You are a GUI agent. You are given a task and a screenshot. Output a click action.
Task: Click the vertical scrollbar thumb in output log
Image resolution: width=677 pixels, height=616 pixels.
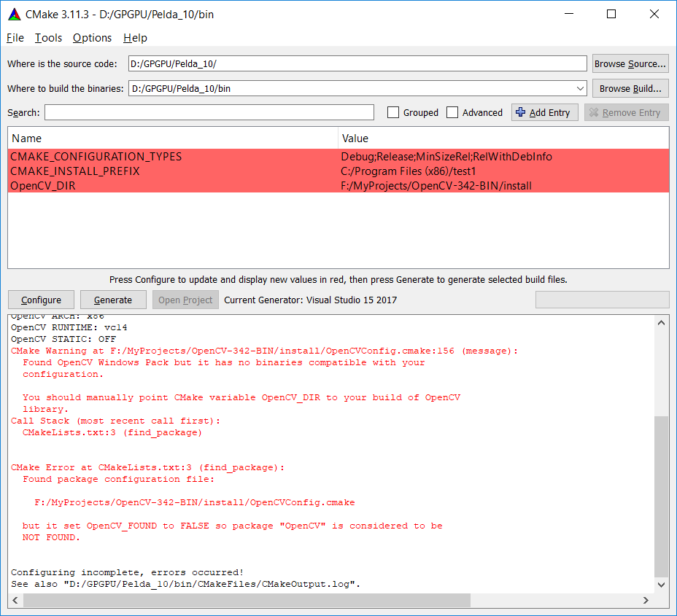(661, 496)
